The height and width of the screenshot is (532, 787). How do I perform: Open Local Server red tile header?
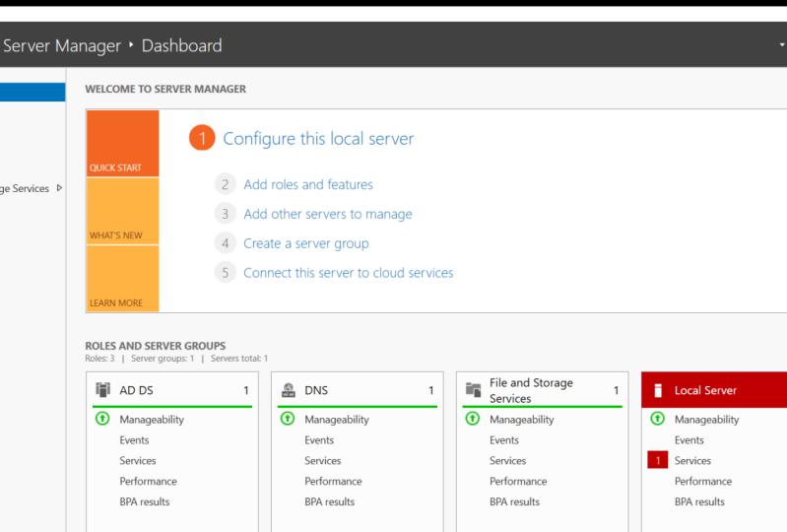(714, 389)
